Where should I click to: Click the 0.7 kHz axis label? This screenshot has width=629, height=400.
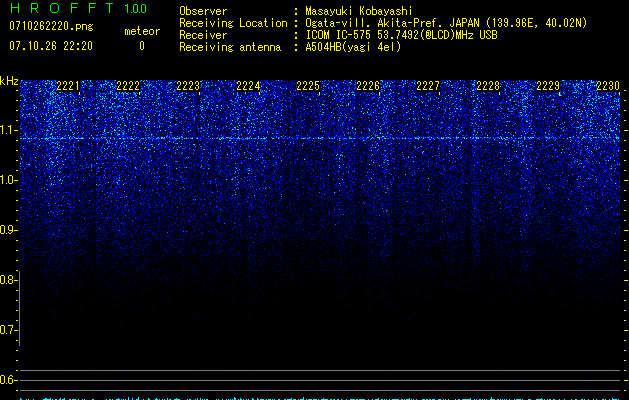[x=8, y=330]
